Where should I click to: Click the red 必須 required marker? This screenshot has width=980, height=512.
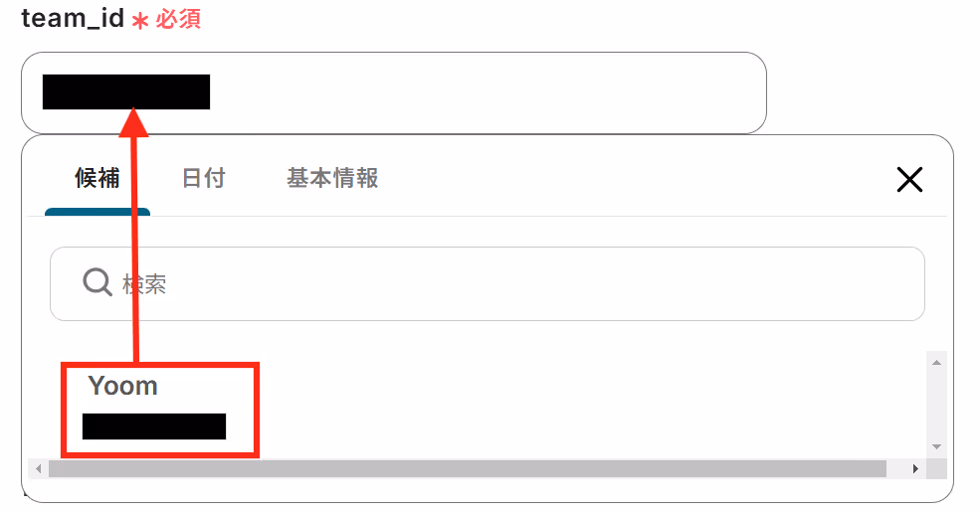pos(178,19)
